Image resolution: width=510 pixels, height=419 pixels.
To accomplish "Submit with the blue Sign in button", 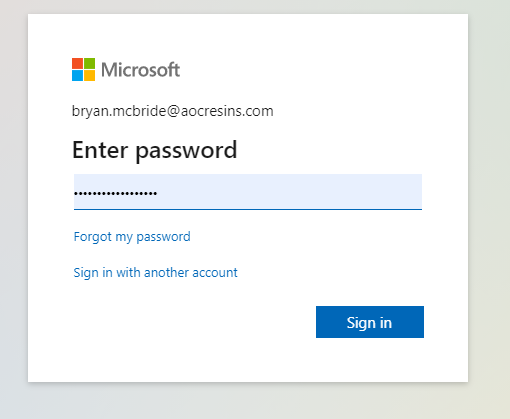I will click(x=370, y=322).
